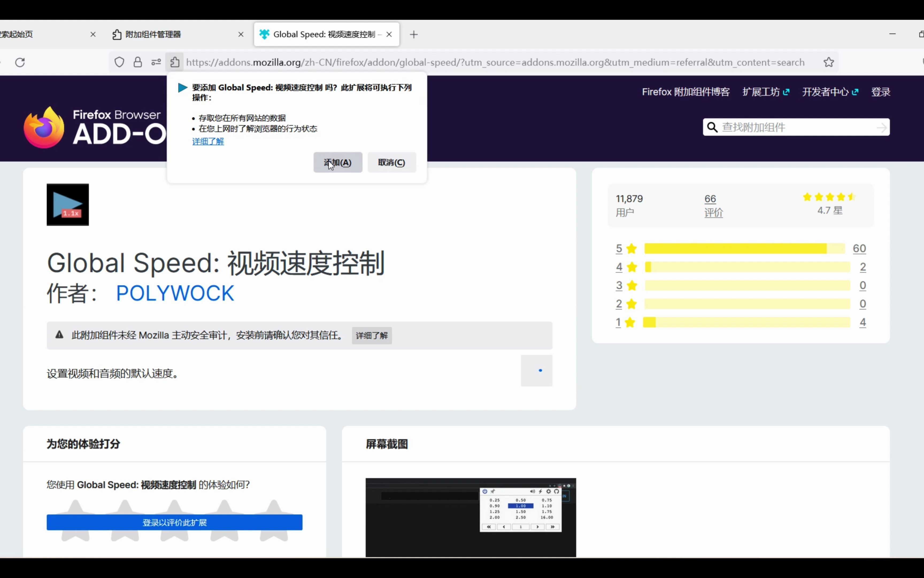Viewport: 924px width, 578px height.
Task: Click the 查找附加组件 search field
Action: (x=796, y=127)
